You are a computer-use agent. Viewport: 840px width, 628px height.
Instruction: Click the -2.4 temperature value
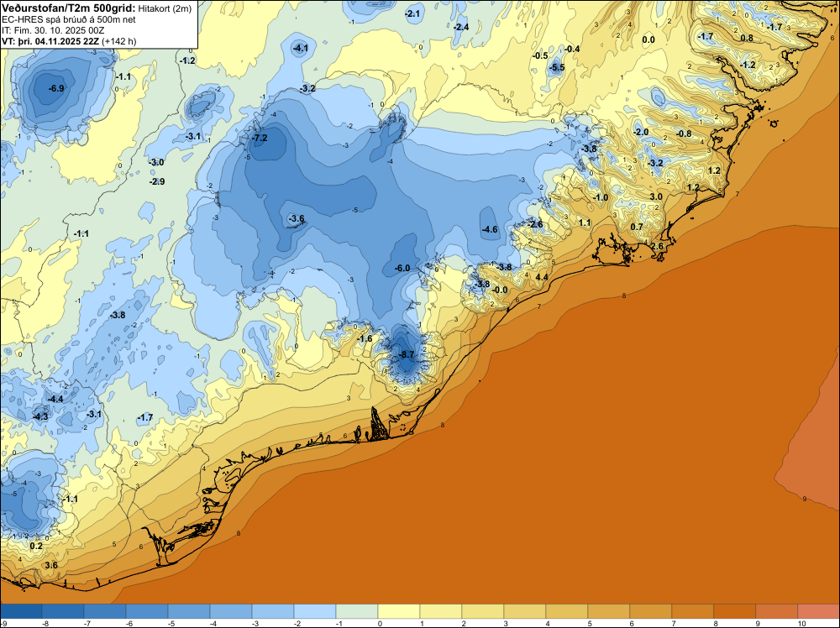[461, 28]
